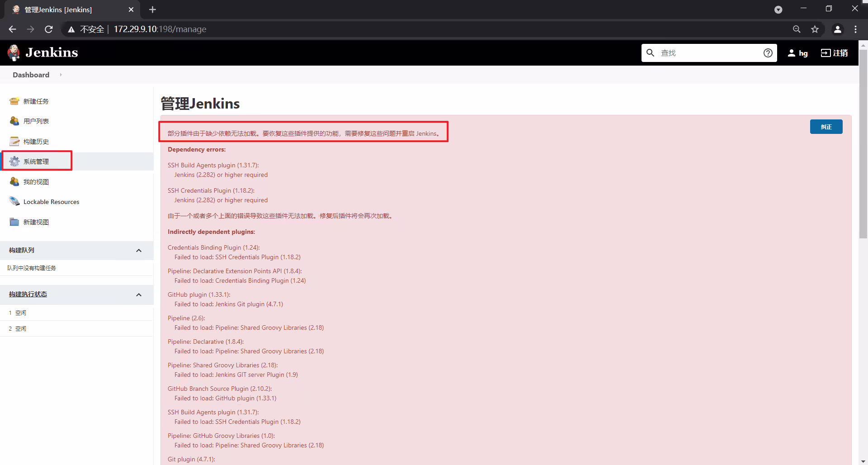Open the 用户列表 people icon
This screenshot has height=465, width=868.
(14, 121)
